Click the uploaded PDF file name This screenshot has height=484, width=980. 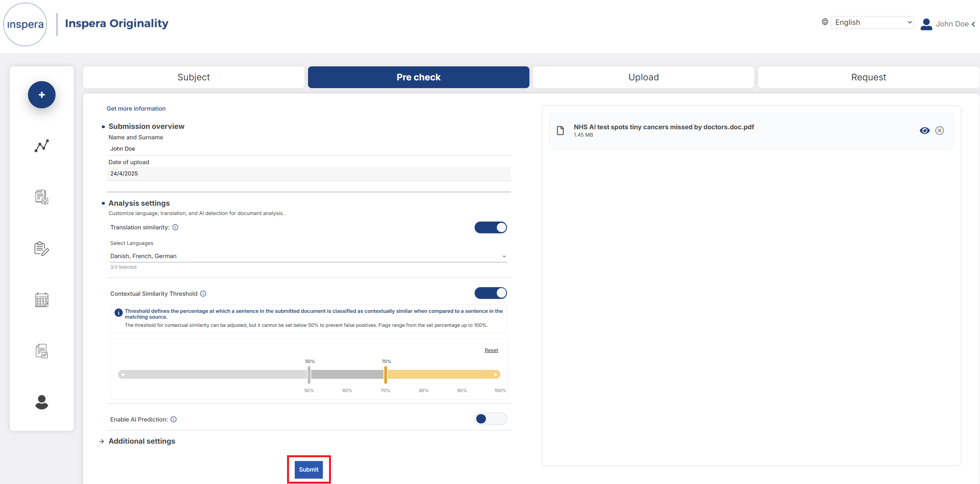tap(664, 127)
